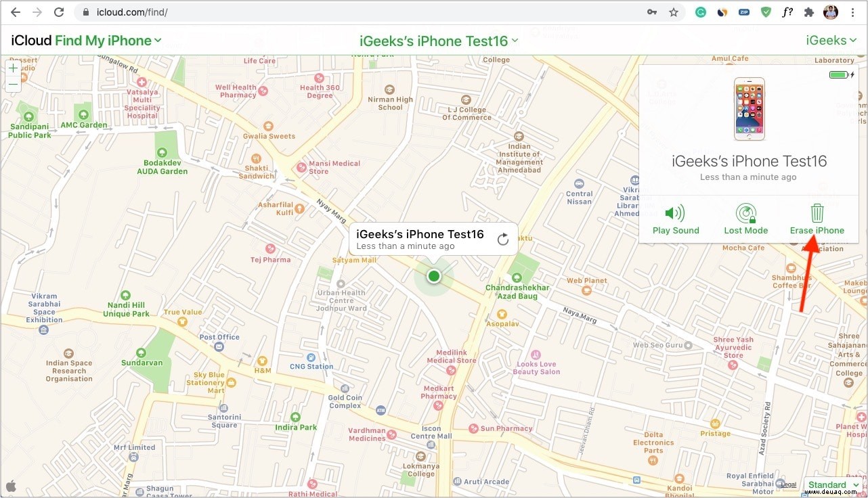Click the AMC Garden label
Image resolution: width=868 pixels, height=498 pixels.
[84, 125]
